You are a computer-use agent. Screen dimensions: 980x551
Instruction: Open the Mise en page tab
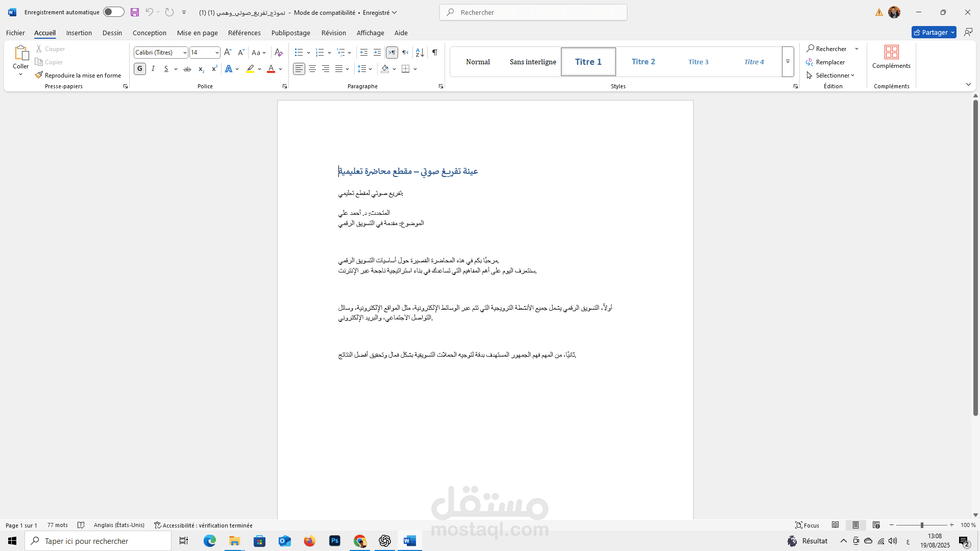pos(198,33)
